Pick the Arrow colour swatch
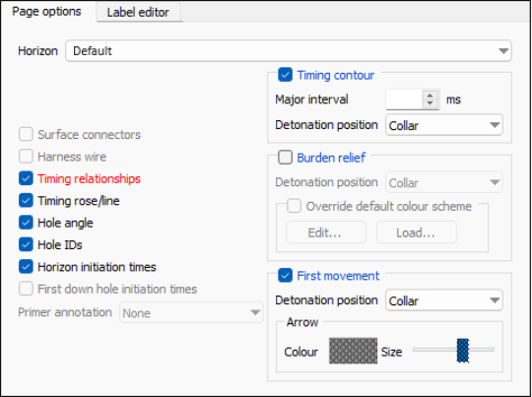The image size is (532, 397). tap(353, 351)
